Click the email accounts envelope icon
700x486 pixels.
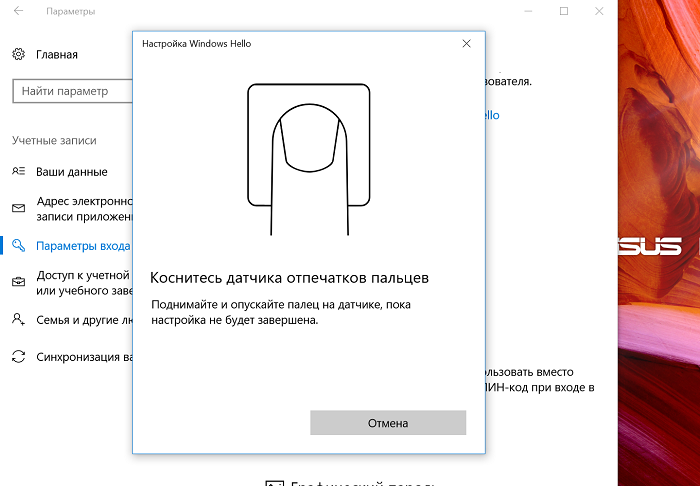18,208
